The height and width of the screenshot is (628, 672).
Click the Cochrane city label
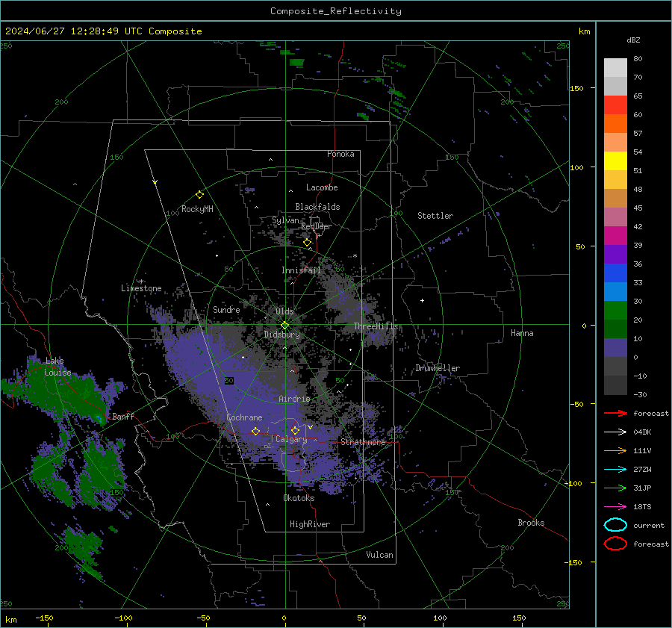[x=244, y=417]
